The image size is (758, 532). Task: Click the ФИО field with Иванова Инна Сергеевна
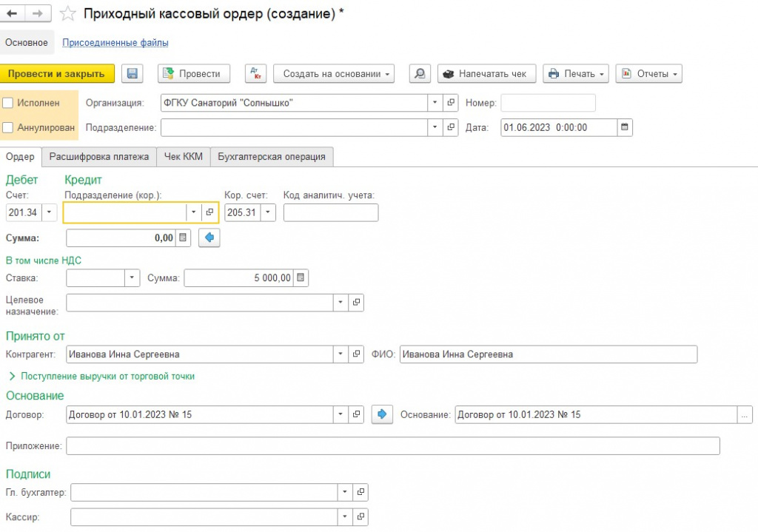coord(549,354)
